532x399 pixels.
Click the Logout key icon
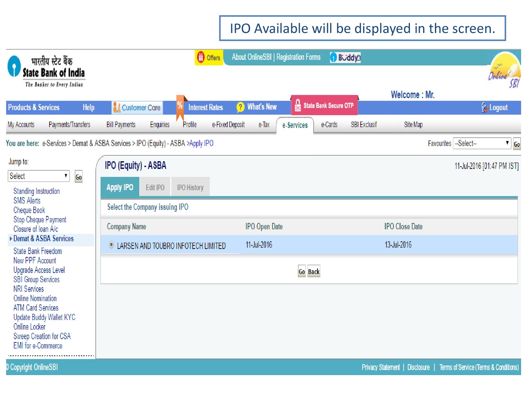[x=485, y=107]
